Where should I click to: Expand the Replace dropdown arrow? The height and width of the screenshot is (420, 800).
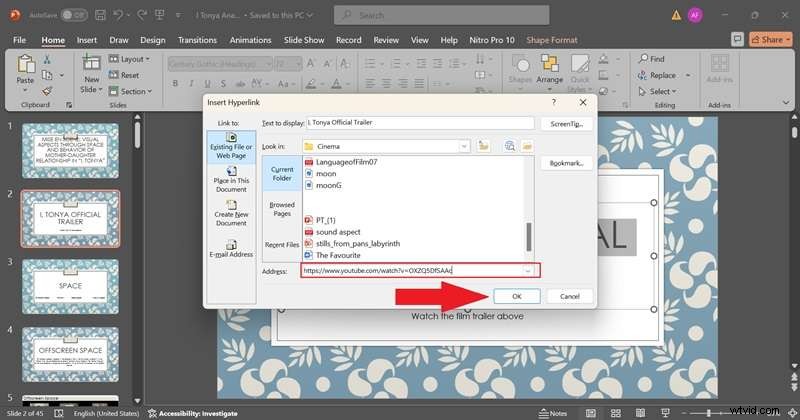click(688, 76)
